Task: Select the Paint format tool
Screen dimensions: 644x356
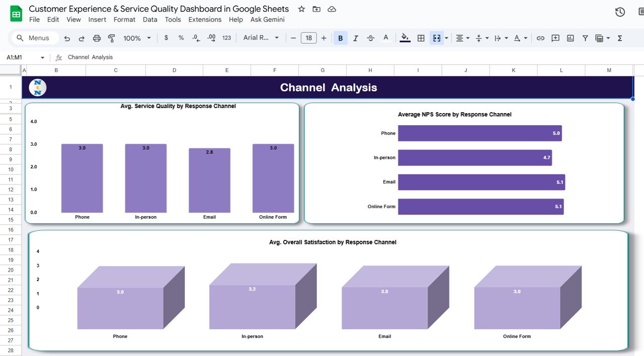Action: pos(111,38)
